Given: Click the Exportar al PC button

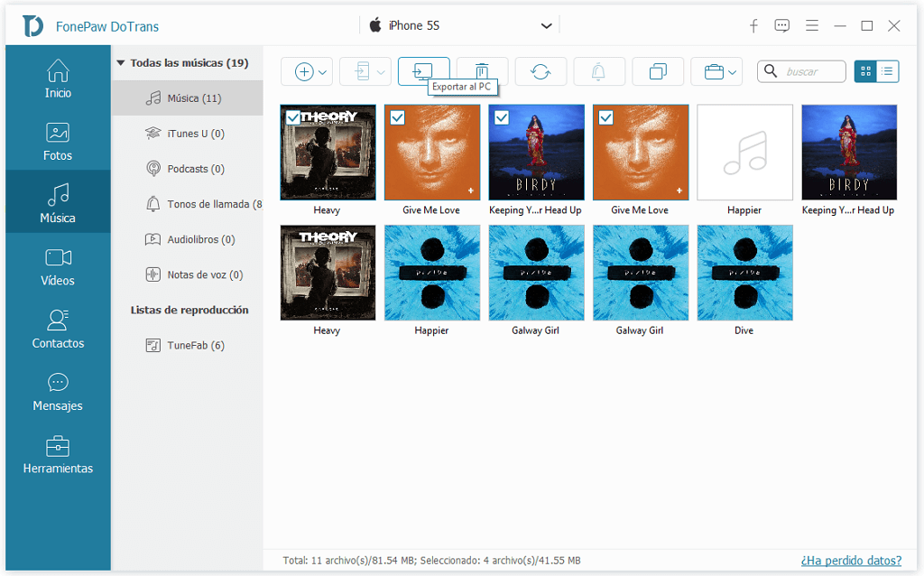Looking at the screenshot, I should (424, 70).
